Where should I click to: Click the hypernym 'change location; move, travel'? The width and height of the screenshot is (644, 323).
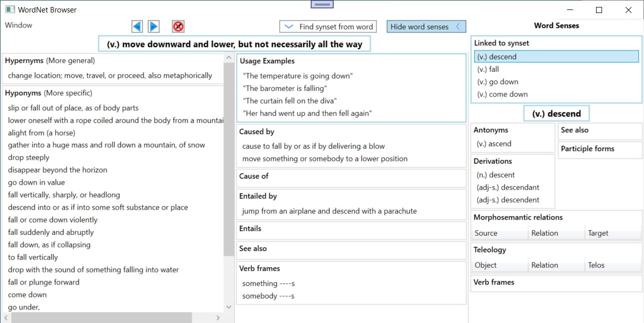point(110,76)
